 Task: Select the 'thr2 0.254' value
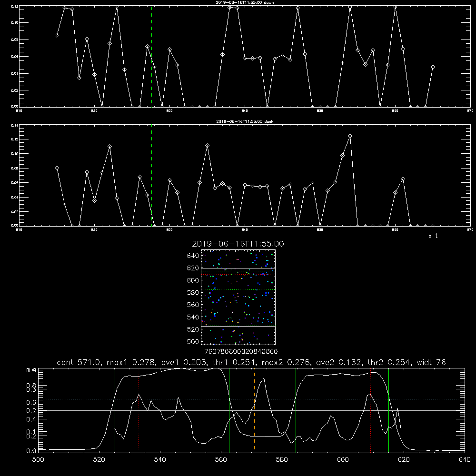pos(392,362)
